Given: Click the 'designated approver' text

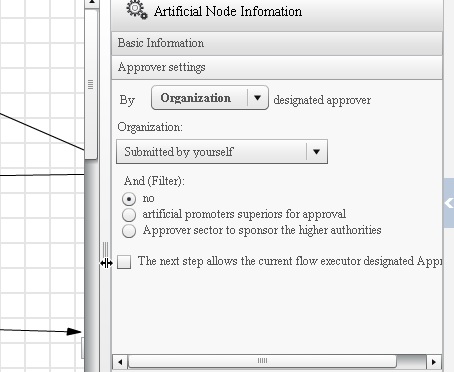Looking at the screenshot, I should [322, 100].
